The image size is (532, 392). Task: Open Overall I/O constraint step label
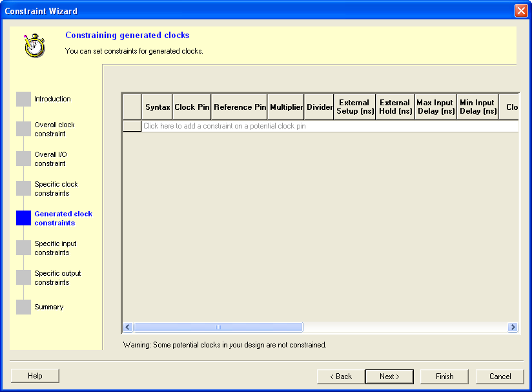(50, 159)
